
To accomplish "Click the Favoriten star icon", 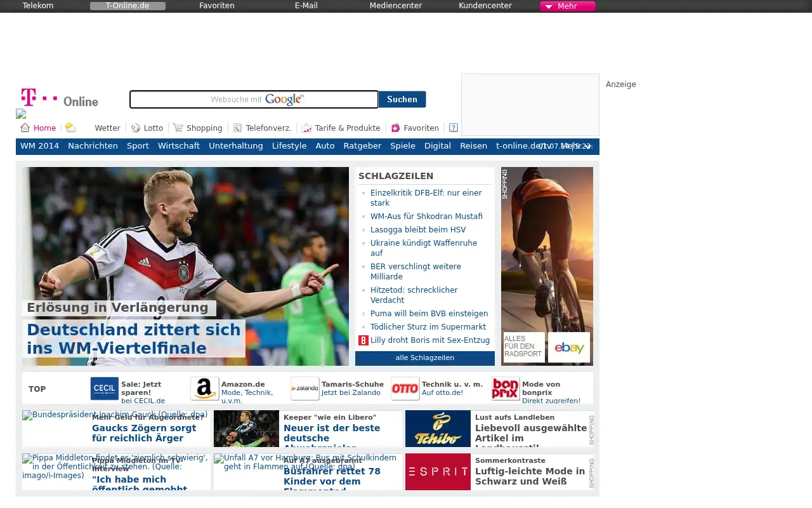I will (396, 128).
